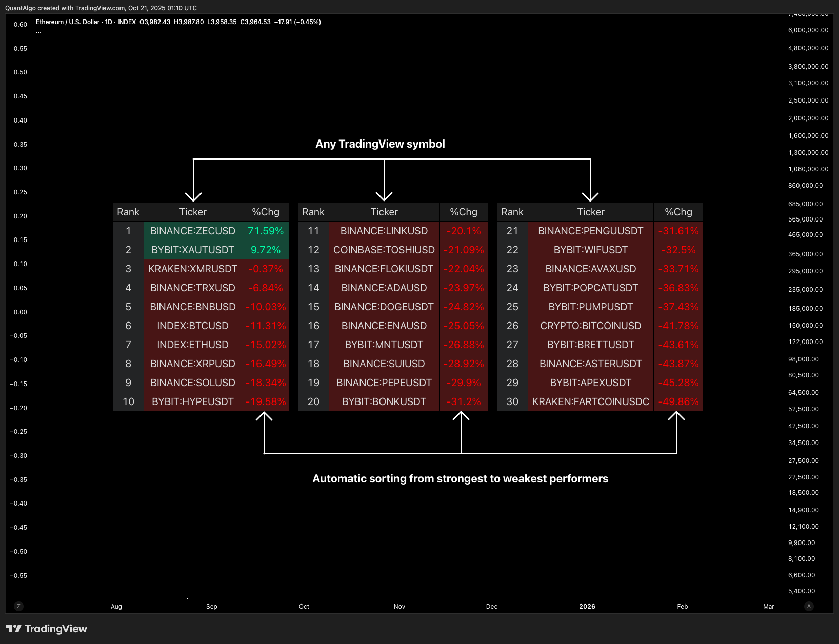
Task: Click the 2026 label on the time axis
Action: [587, 607]
